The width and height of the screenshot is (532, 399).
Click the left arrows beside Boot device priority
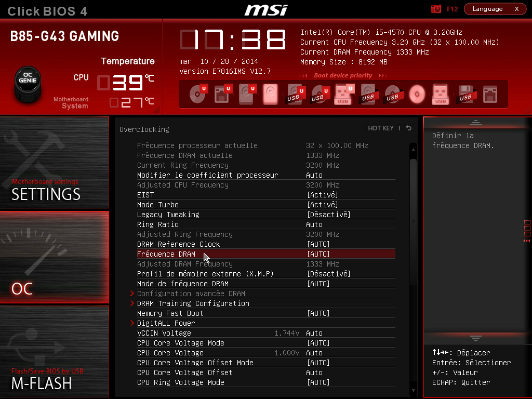[x=303, y=75]
